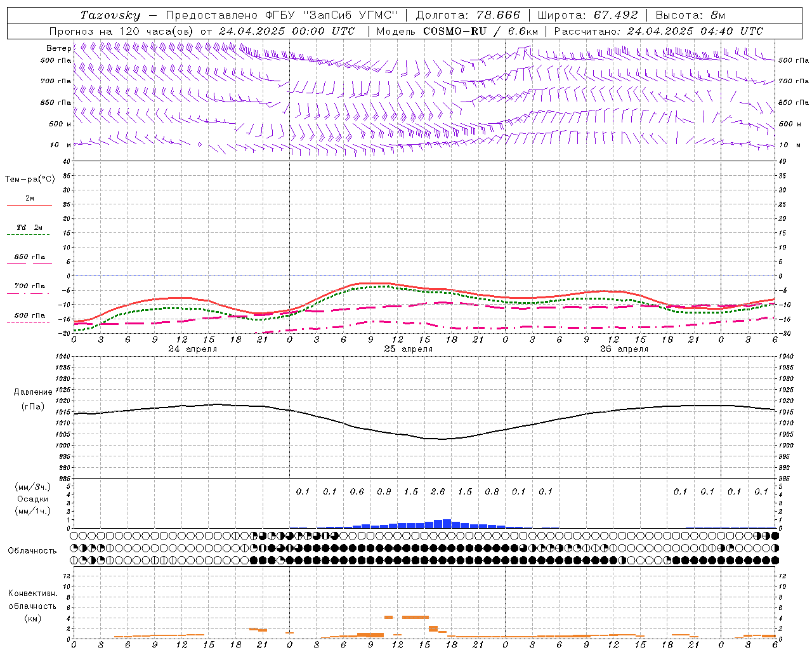Viewport: 812px width, 650px height.
Task: Click the Широта: 67.492 latitude value
Action: tap(587, 15)
